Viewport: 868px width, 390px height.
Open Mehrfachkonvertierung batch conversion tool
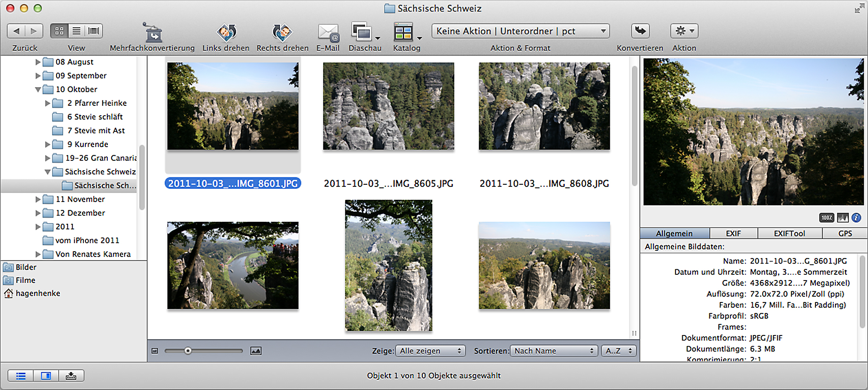(x=152, y=33)
